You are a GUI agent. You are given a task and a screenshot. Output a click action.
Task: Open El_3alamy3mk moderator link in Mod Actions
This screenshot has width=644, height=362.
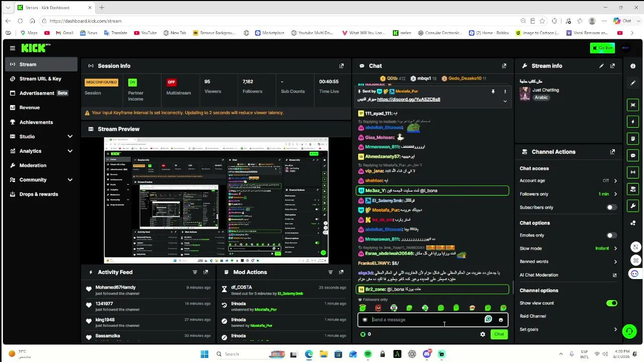290,294
